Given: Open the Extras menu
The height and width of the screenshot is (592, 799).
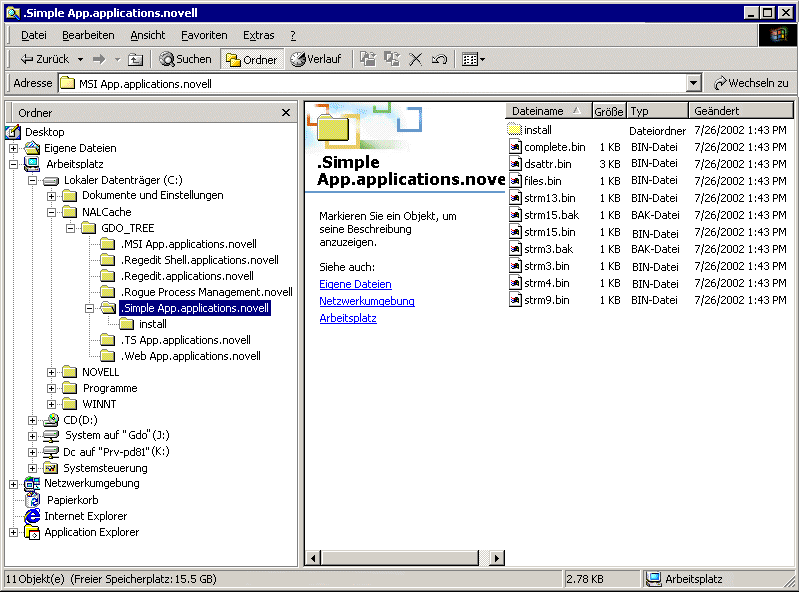Looking at the screenshot, I should pyautogui.click(x=258, y=35).
